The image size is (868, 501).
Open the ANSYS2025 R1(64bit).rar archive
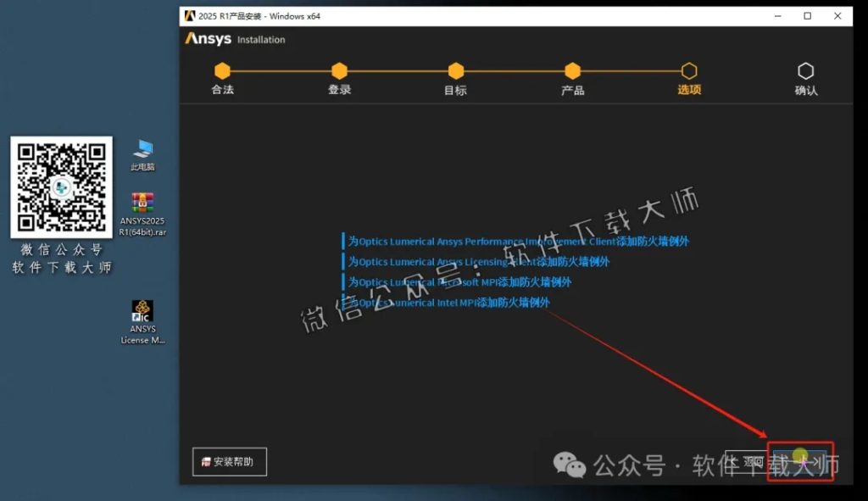pyautogui.click(x=142, y=209)
